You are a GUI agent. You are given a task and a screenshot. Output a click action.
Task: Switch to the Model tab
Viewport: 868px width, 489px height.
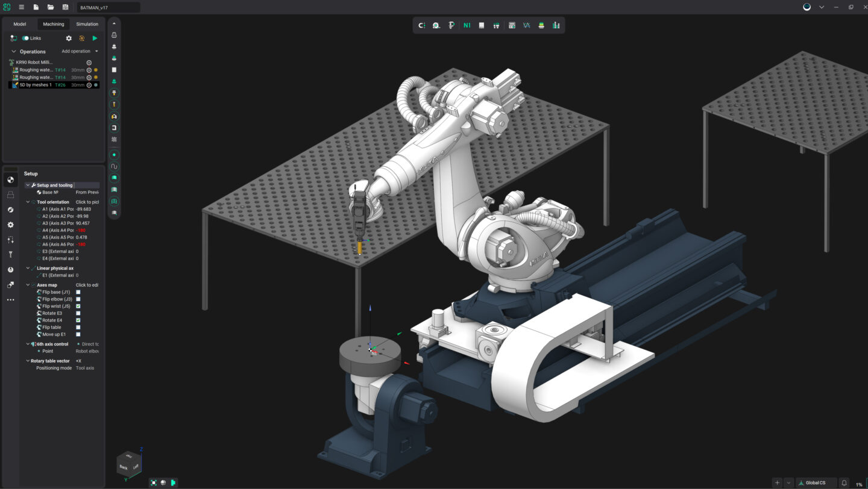pyautogui.click(x=19, y=24)
